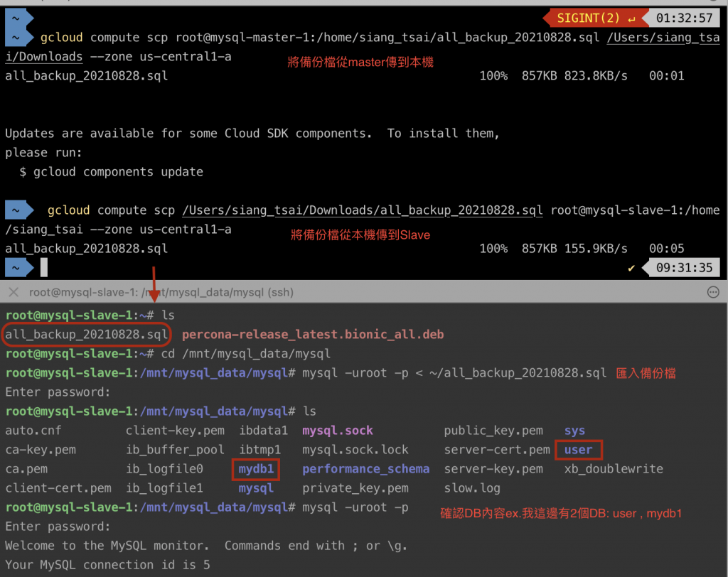The image size is (728, 577).
Task: Click the mydb1 directory name
Action: click(256, 469)
